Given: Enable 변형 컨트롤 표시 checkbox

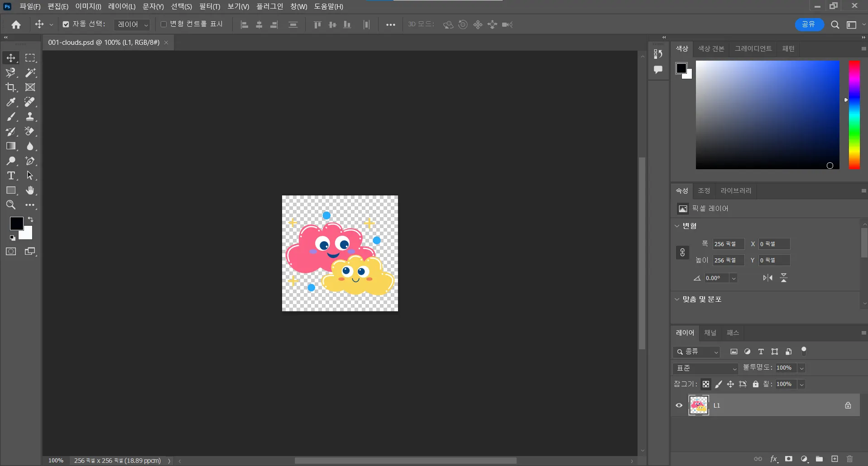Looking at the screenshot, I should click(164, 24).
